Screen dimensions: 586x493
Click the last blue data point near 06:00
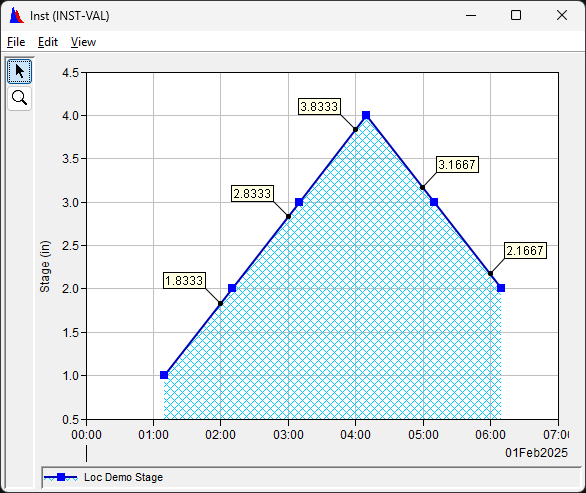[501, 288]
